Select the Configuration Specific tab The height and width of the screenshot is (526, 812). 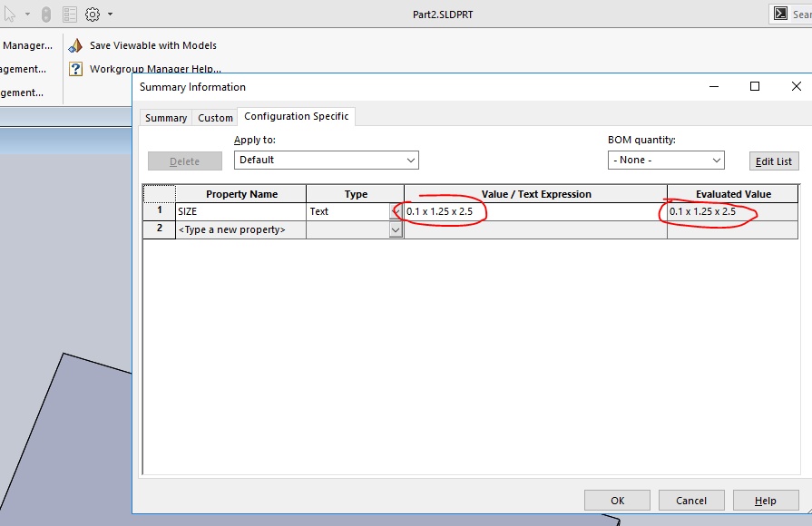click(x=296, y=116)
